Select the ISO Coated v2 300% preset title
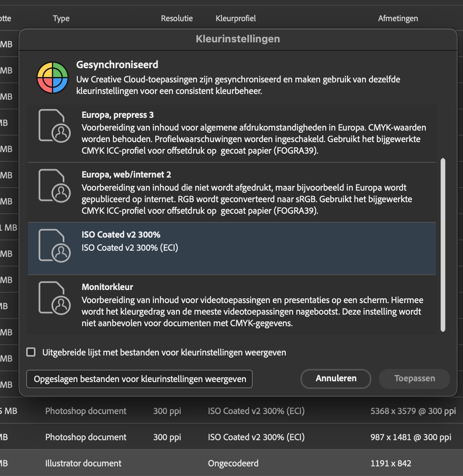Screen dimensions: 463x476 [121, 235]
